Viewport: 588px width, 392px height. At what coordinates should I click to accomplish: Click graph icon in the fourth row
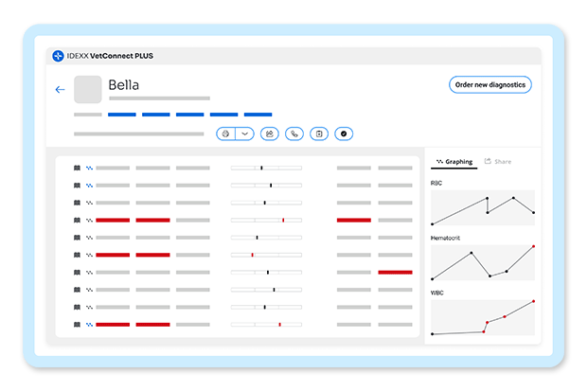[x=89, y=221]
